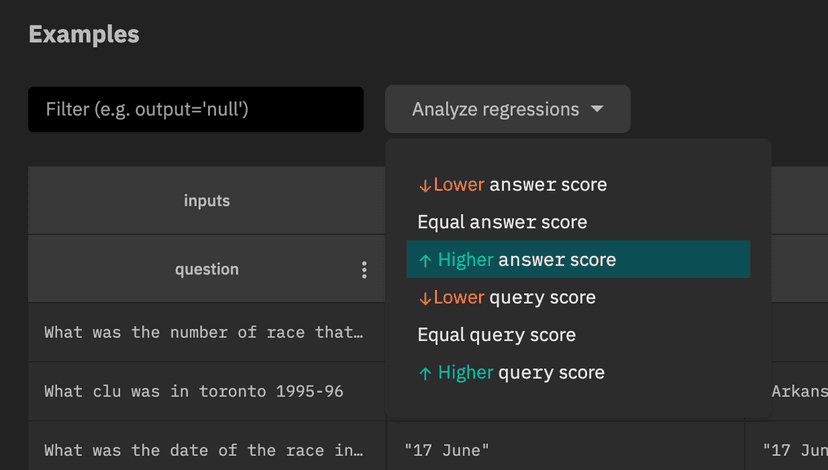Click the up arrow beside Higher query score
Image resolution: width=828 pixels, height=470 pixels.
pos(425,373)
